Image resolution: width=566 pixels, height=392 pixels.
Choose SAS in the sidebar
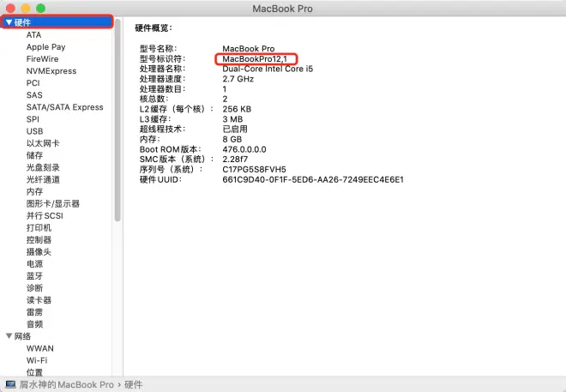[x=34, y=95]
